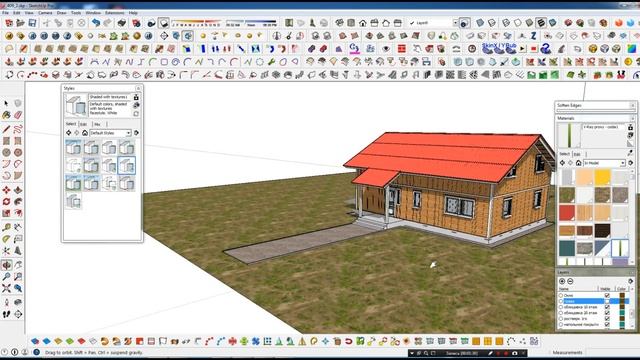
Task: Open the Camera menu
Action: (45, 13)
